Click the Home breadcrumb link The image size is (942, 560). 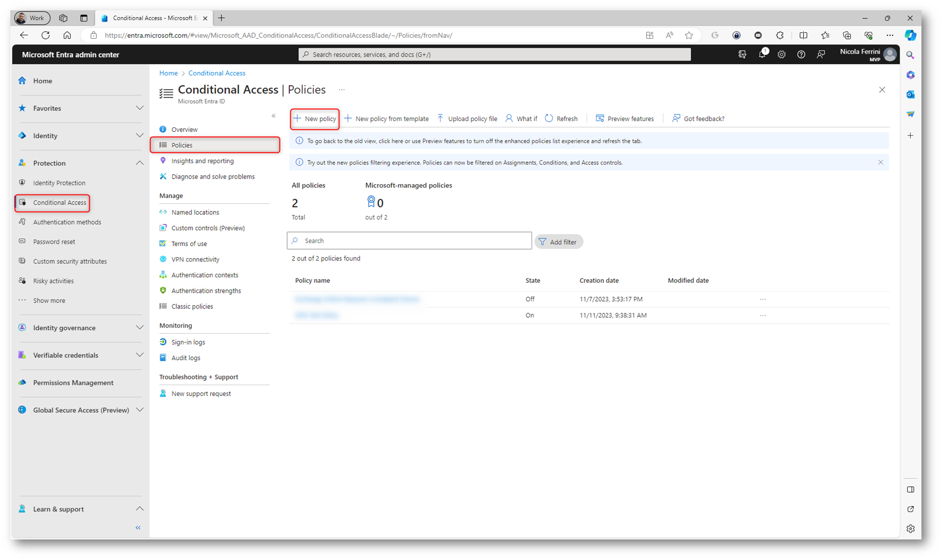(x=168, y=73)
